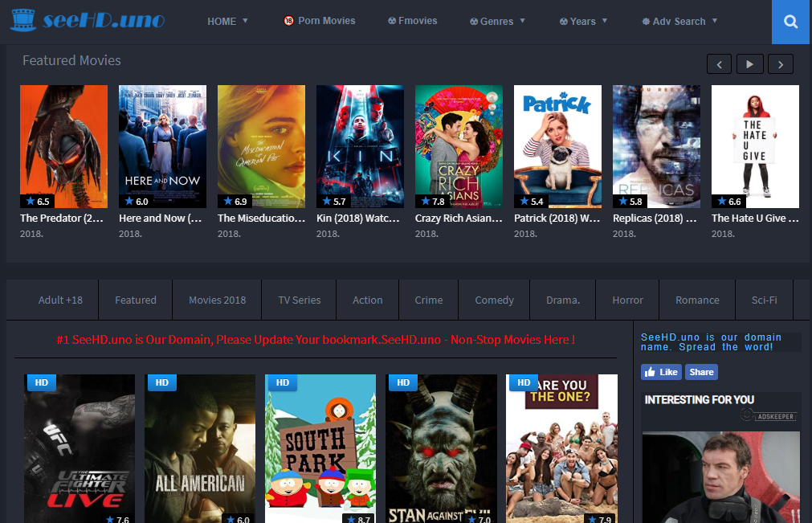This screenshot has width=812, height=523.
Task: Click The Predator poster thumbnail
Action: (x=63, y=146)
